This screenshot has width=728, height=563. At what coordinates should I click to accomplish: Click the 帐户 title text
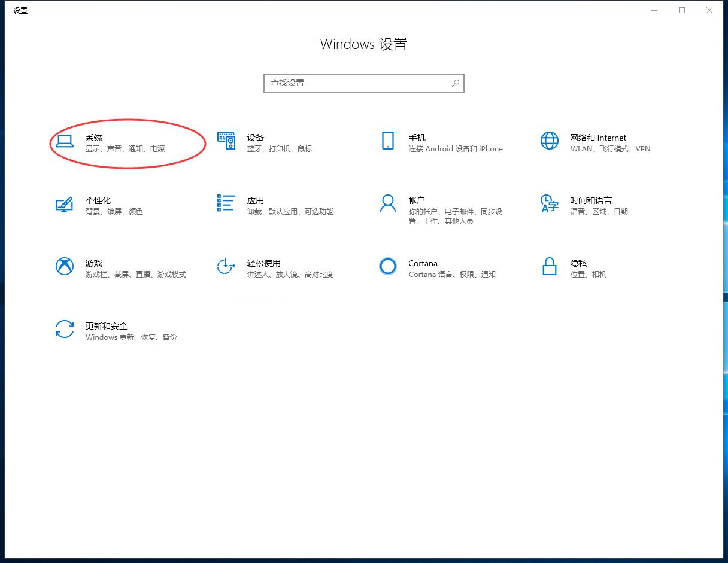417,200
